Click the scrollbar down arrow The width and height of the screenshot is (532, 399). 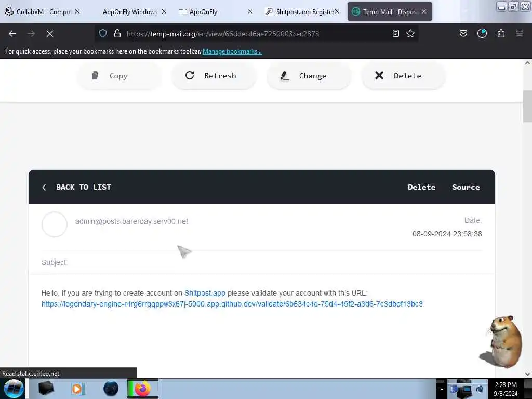tap(527, 374)
